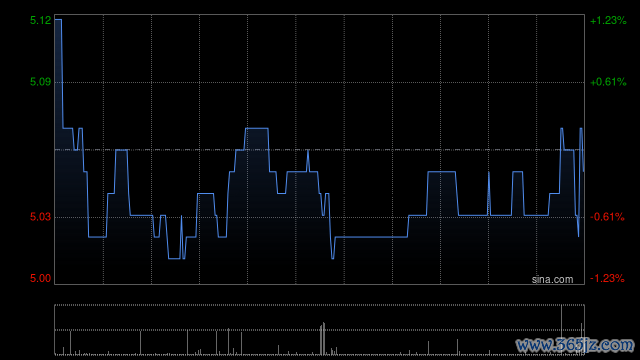Click the 5.03 price label
The image size is (640, 360).
coord(40,217)
